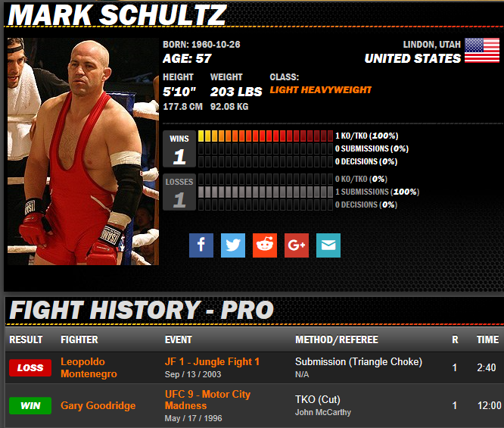The width and height of the screenshot is (504, 428).
Task: Click Mark Schultz fighter photo
Action: (83, 152)
